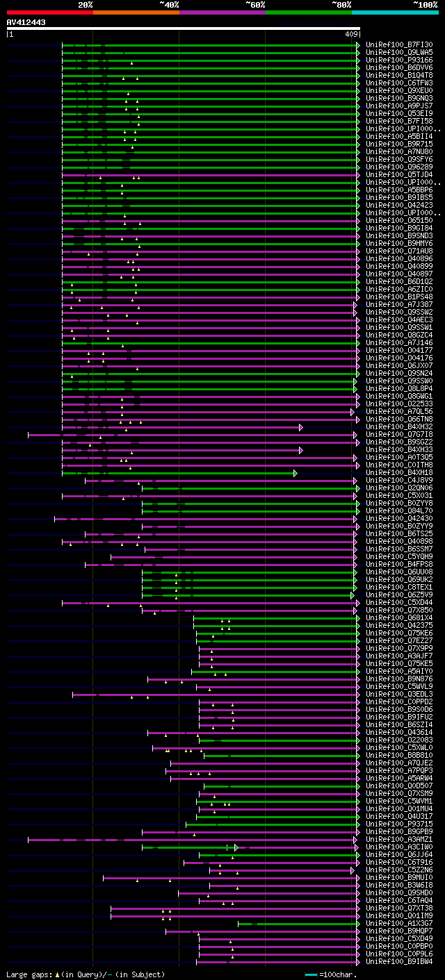445x980 pixels.
Task: Click the arrowhead ending the A7QL56 alignment
Action: [x=353, y=412]
